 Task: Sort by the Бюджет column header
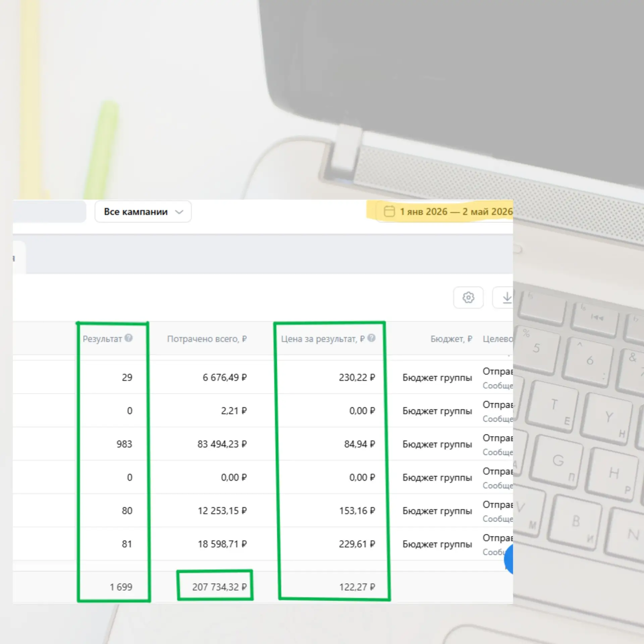coord(451,339)
